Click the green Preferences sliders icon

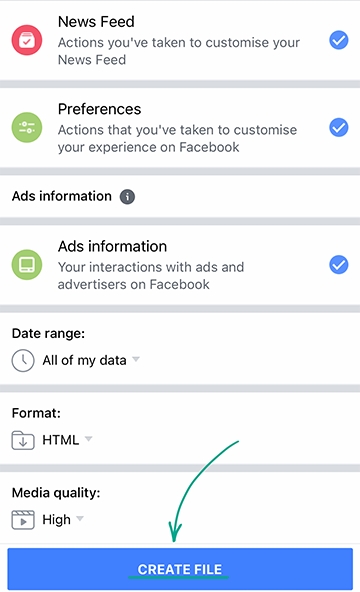click(27, 127)
